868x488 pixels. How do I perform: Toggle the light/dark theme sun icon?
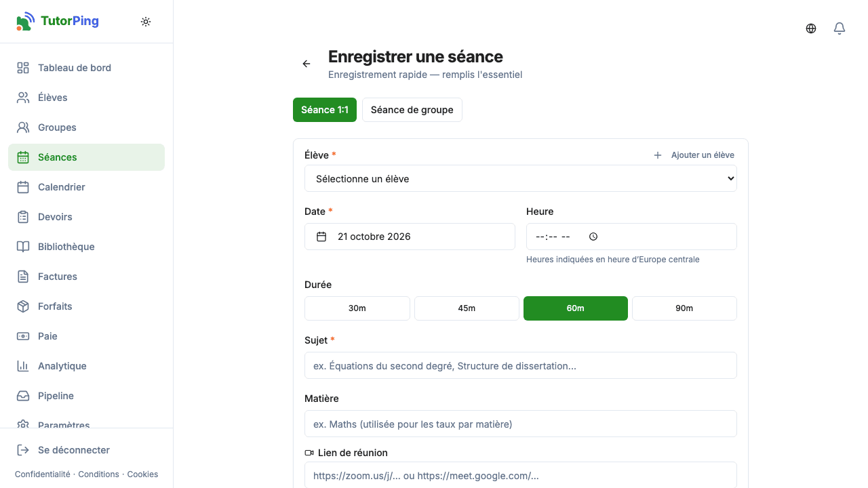point(146,22)
